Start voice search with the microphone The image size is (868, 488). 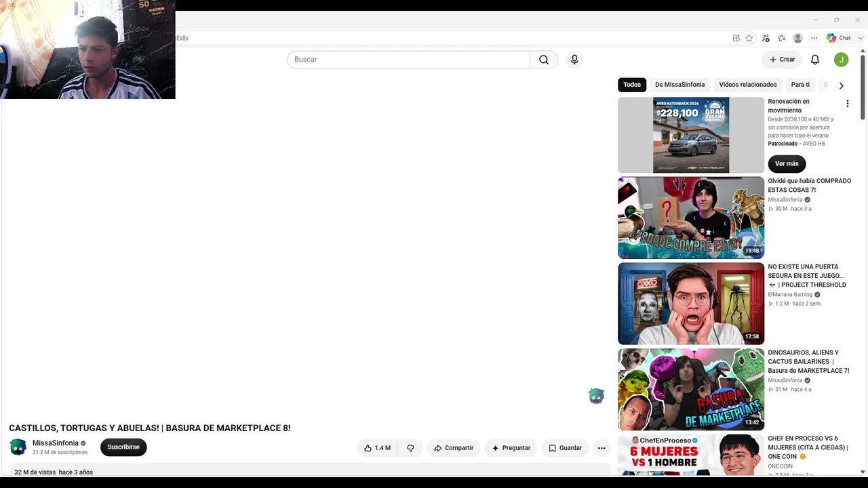(x=574, y=60)
